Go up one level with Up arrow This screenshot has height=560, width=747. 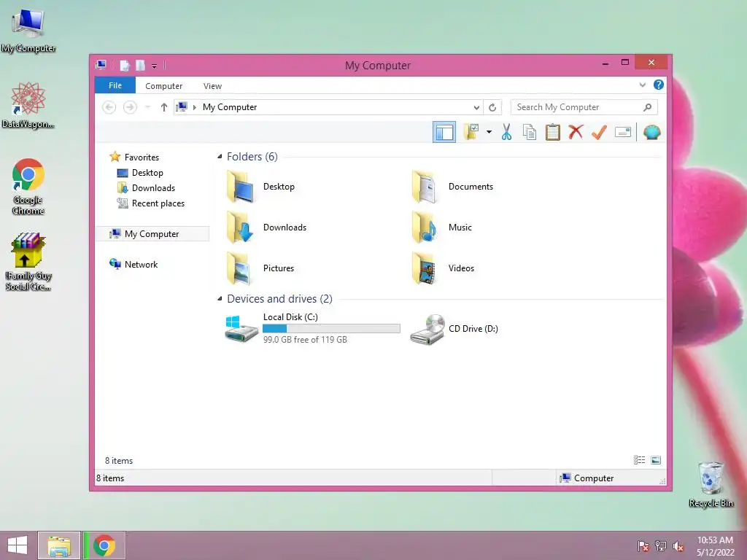164,107
